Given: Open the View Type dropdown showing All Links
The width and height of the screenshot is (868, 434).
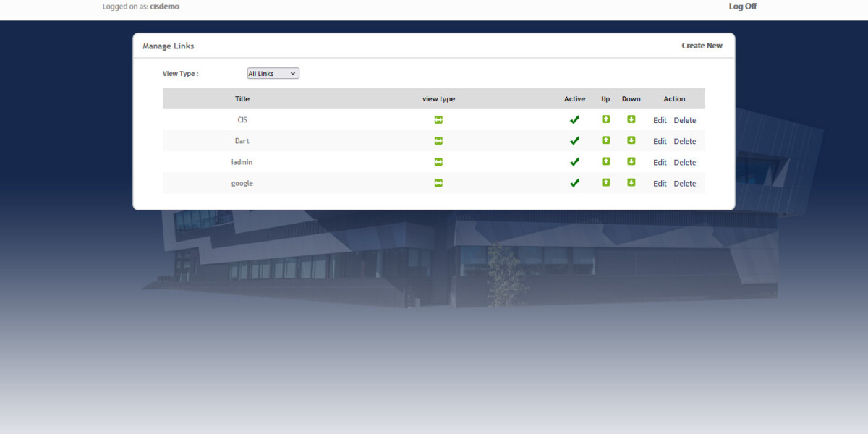Looking at the screenshot, I should (x=272, y=73).
